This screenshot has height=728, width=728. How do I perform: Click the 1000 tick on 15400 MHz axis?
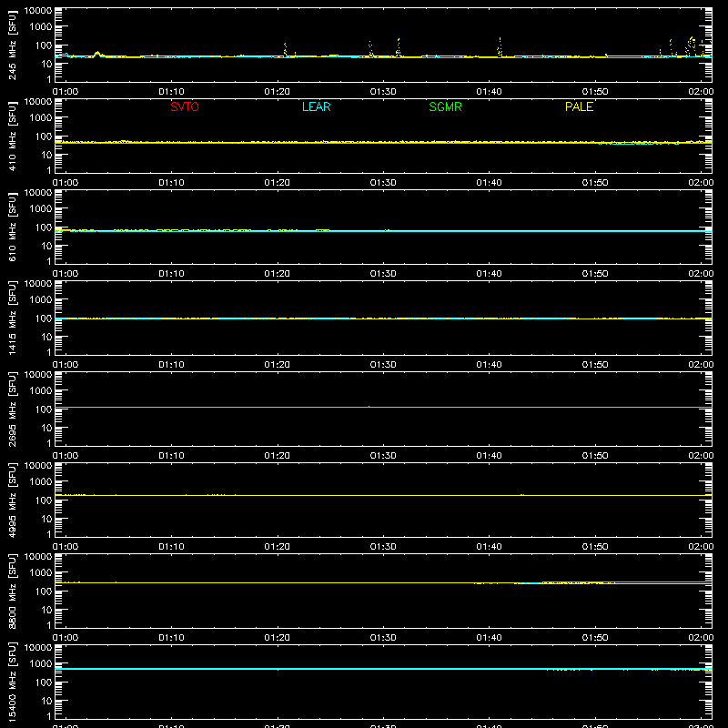pyautogui.click(x=41, y=664)
